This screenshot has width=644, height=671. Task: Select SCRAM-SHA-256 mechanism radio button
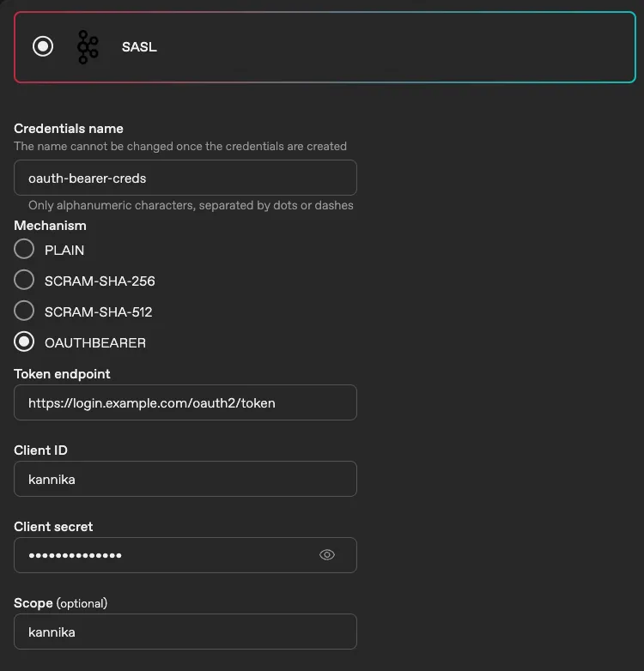[x=24, y=281]
